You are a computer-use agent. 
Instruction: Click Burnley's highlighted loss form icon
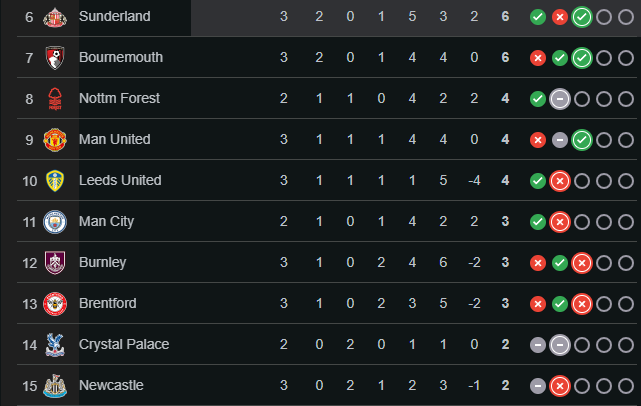click(582, 263)
